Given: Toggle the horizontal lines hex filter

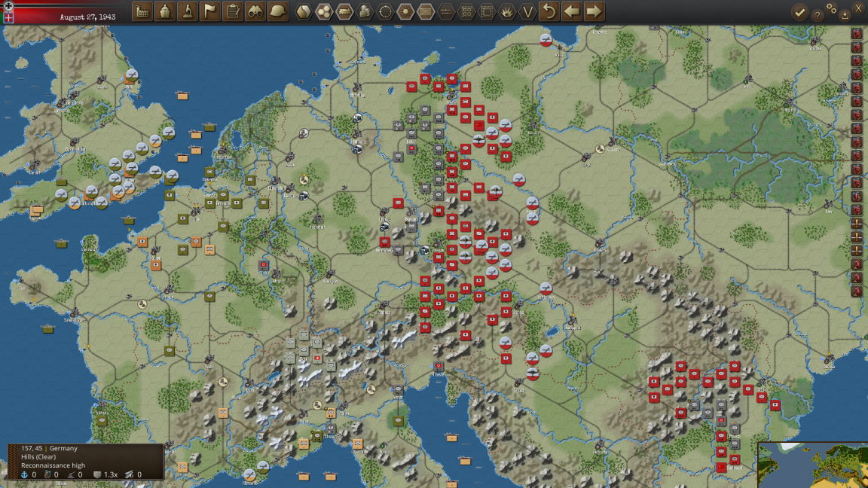Looking at the screenshot, I should tap(446, 11).
